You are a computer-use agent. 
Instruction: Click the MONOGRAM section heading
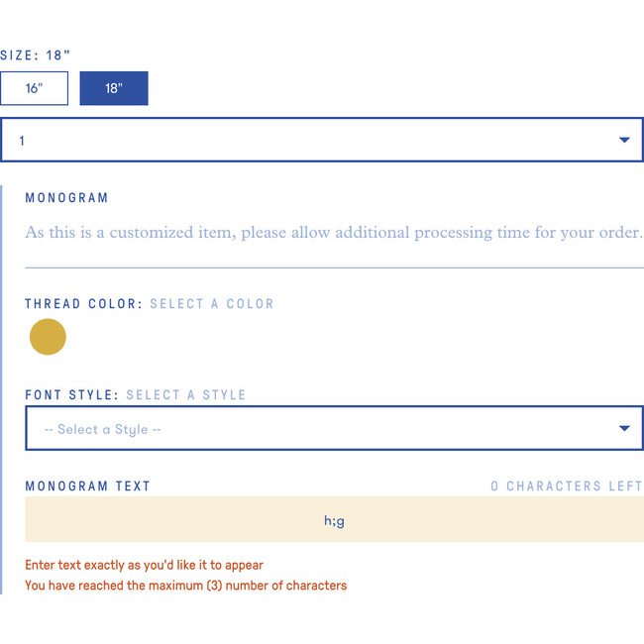[66, 198]
